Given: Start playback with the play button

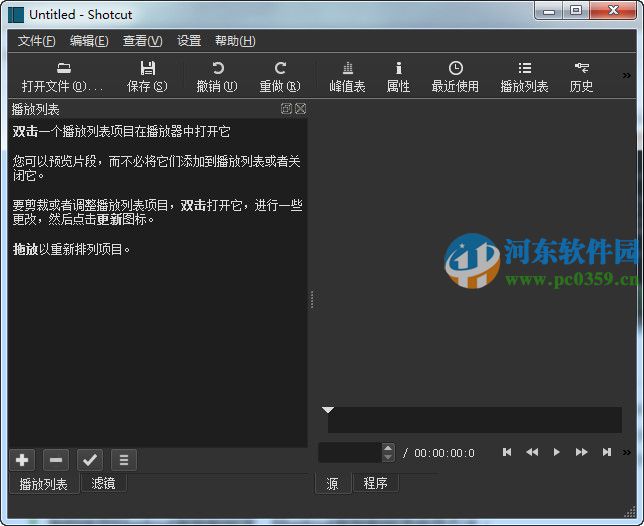Looking at the screenshot, I should [557, 452].
